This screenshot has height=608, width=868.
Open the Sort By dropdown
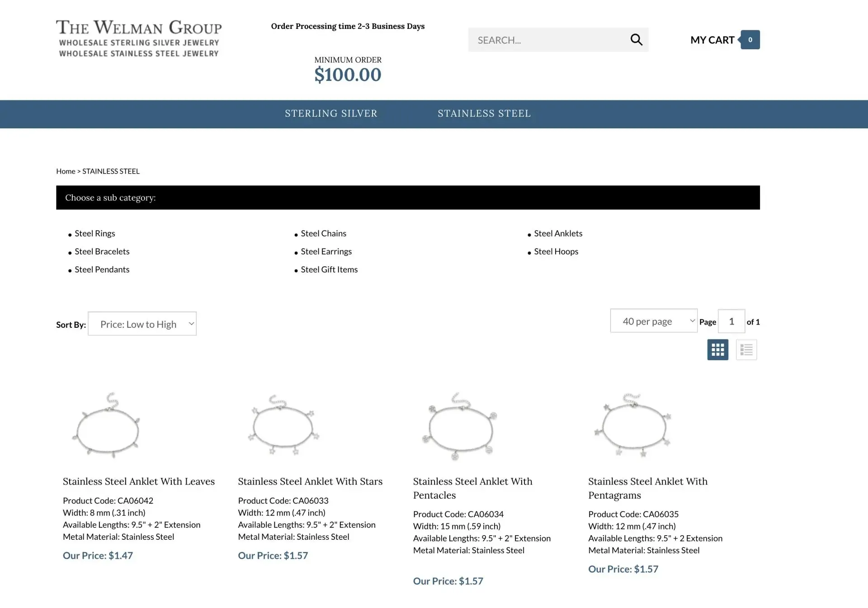point(142,324)
